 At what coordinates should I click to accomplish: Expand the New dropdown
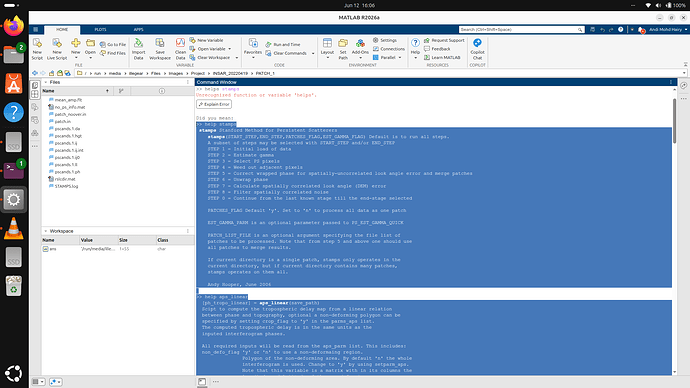pyautogui.click(x=76, y=58)
